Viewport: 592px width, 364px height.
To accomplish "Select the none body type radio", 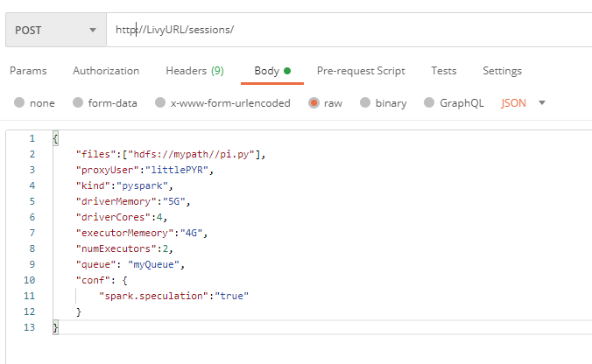I will tap(19, 103).
